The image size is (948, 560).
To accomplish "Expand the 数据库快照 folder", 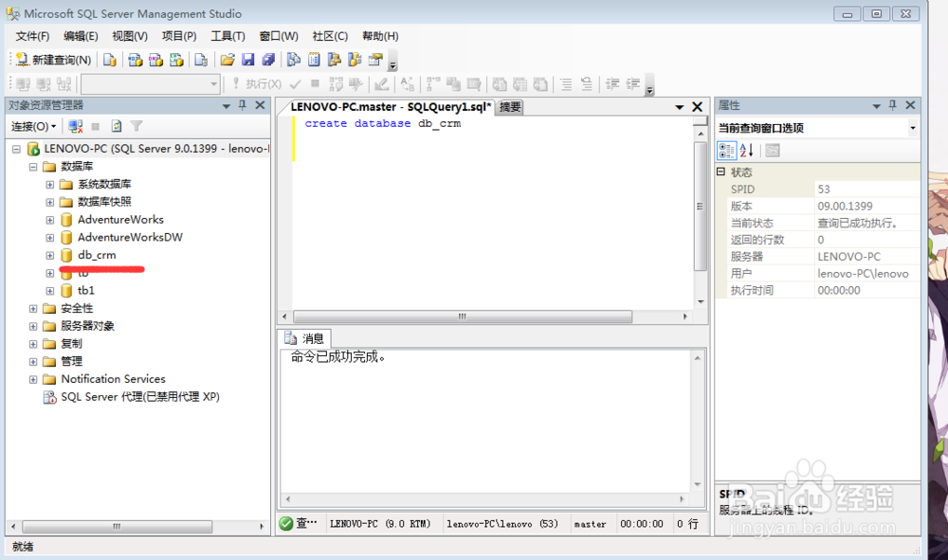I will (50, 202).
